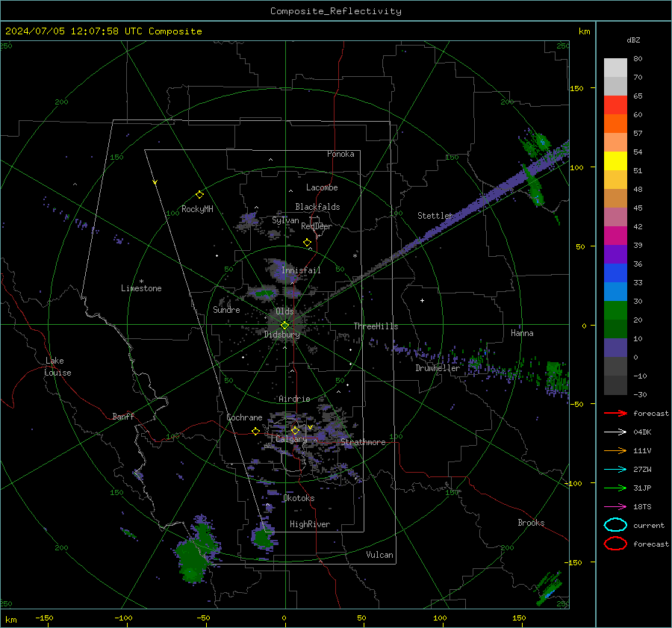Click the Airdrie label
The image size is (672, 628).
tap(294, 399)
